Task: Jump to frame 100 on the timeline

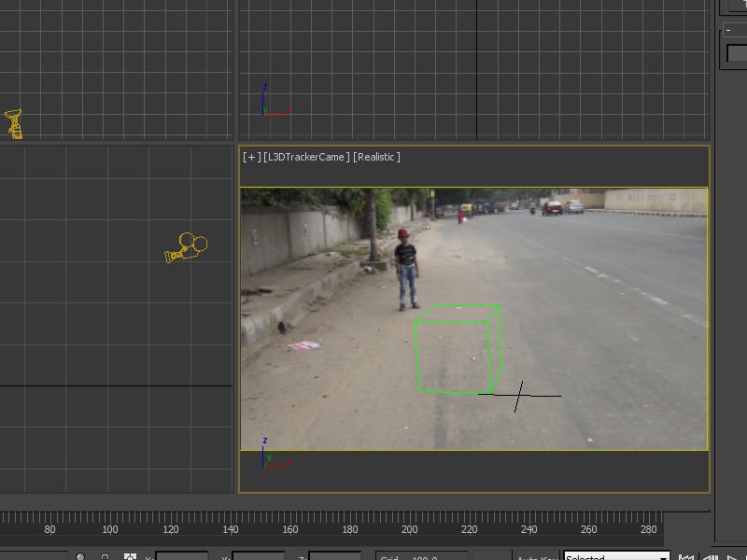Action: tap(109, 529)
